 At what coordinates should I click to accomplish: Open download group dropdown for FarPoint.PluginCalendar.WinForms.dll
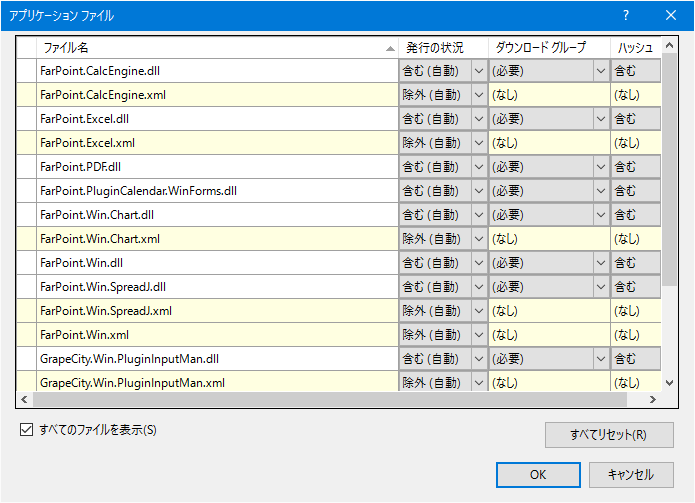click(x=601, y=191)
